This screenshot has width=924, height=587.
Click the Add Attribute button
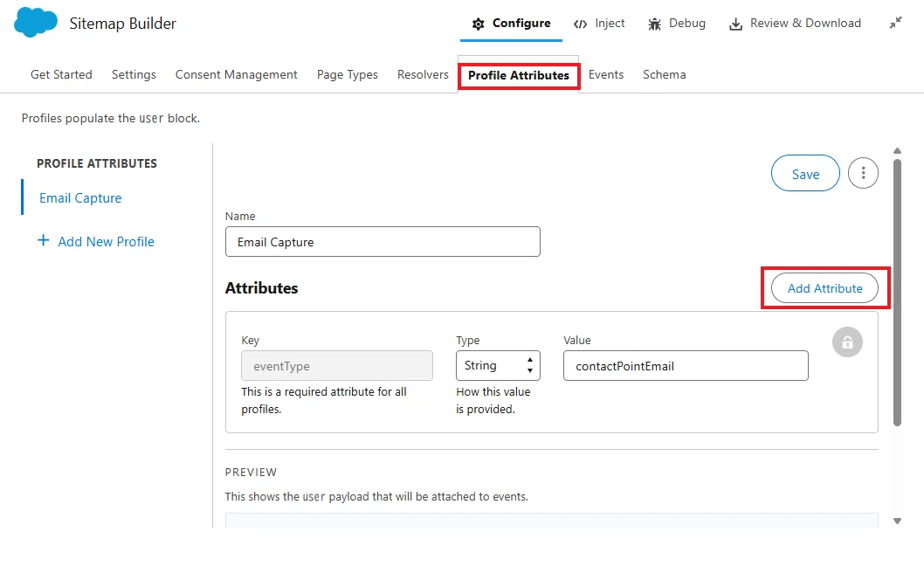[825, 288]
